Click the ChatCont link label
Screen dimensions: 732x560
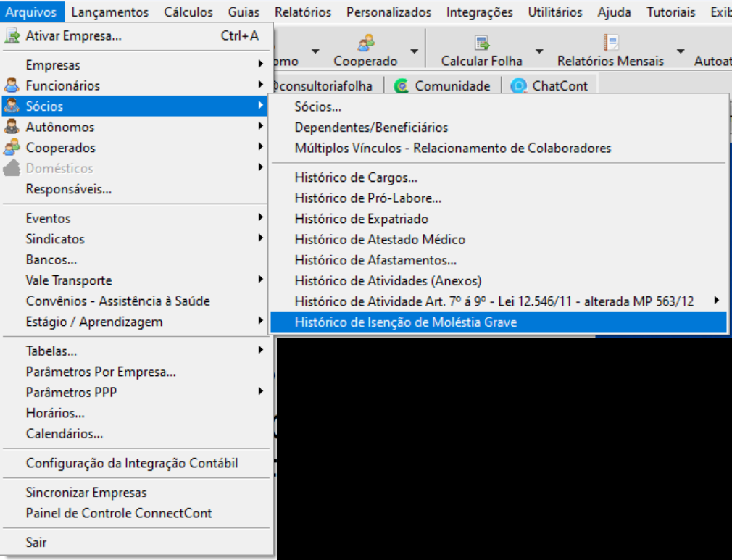[560, 86]
